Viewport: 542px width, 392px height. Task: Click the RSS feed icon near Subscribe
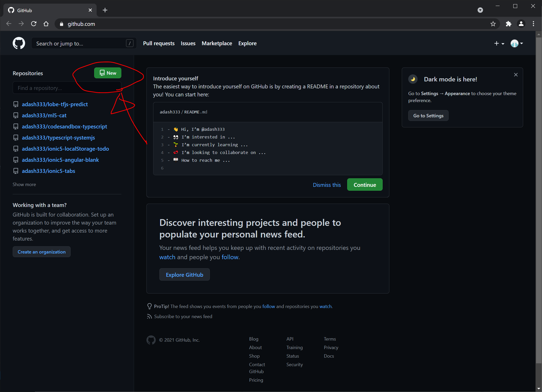point(149,317)
